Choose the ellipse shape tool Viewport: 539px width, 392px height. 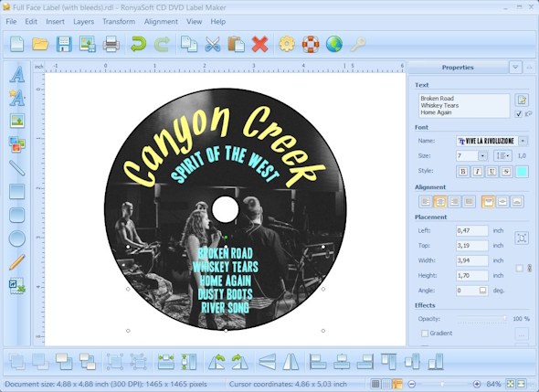pyautogui.click(x=16, y=238)
